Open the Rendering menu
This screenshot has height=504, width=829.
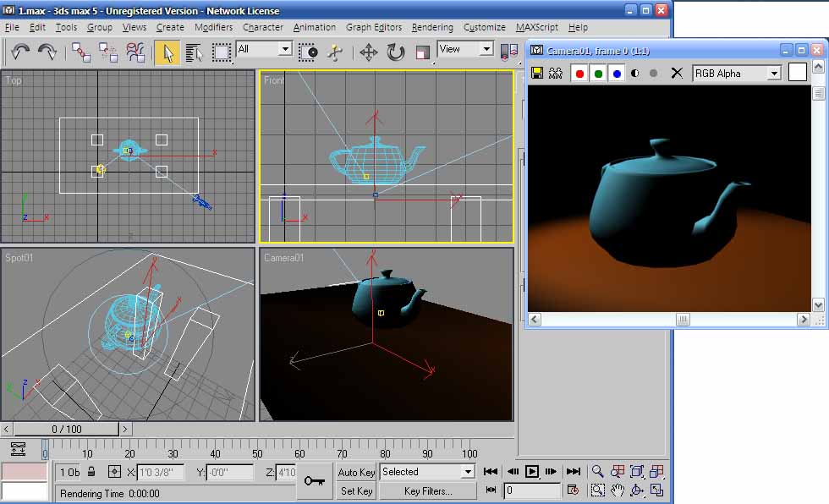[432, 27]
